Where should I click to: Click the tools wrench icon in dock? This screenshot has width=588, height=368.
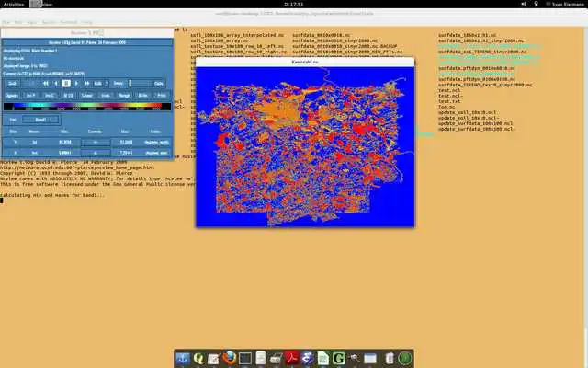tap(354, 358)
